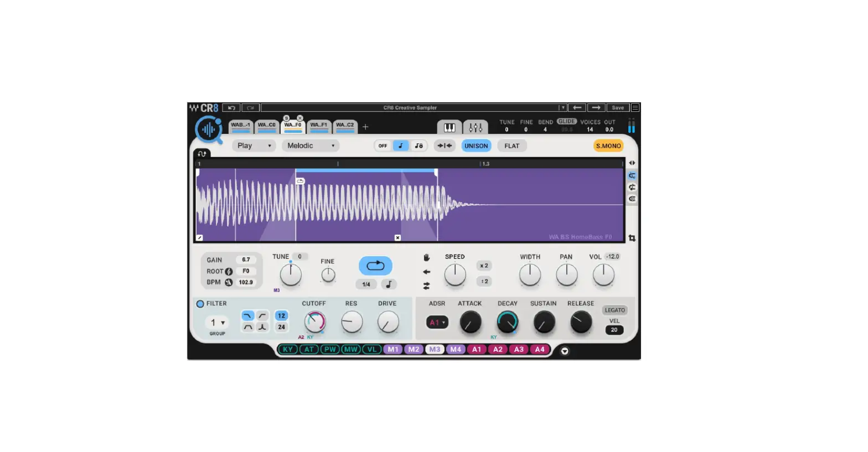Image resolution: width=868 pixels, height=452 pixels.
Task: Click the CUTOFF knob
Action: coord(315,322)
